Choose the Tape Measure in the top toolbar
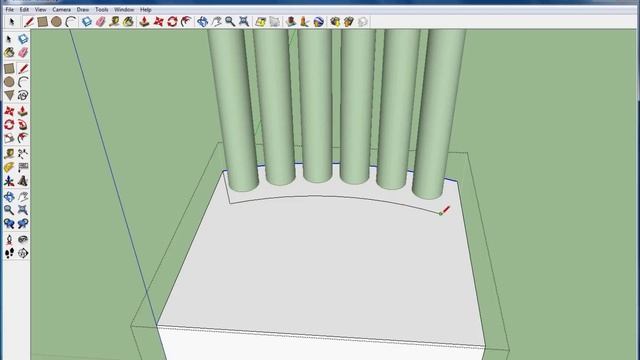640x360 pixels. click(x=114, y=22)
